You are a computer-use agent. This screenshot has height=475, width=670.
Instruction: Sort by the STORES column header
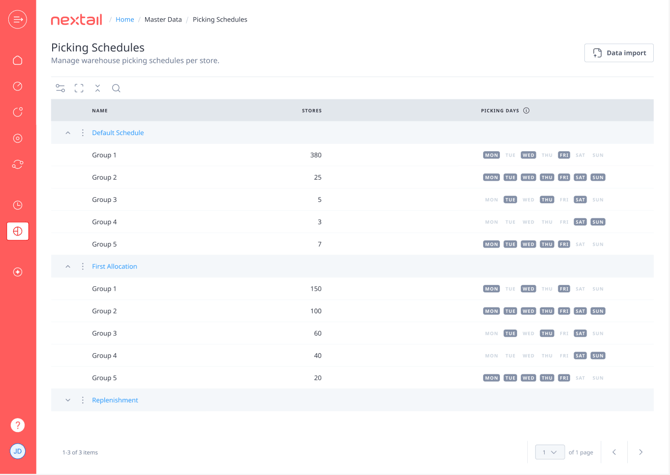tap(311, 111)
